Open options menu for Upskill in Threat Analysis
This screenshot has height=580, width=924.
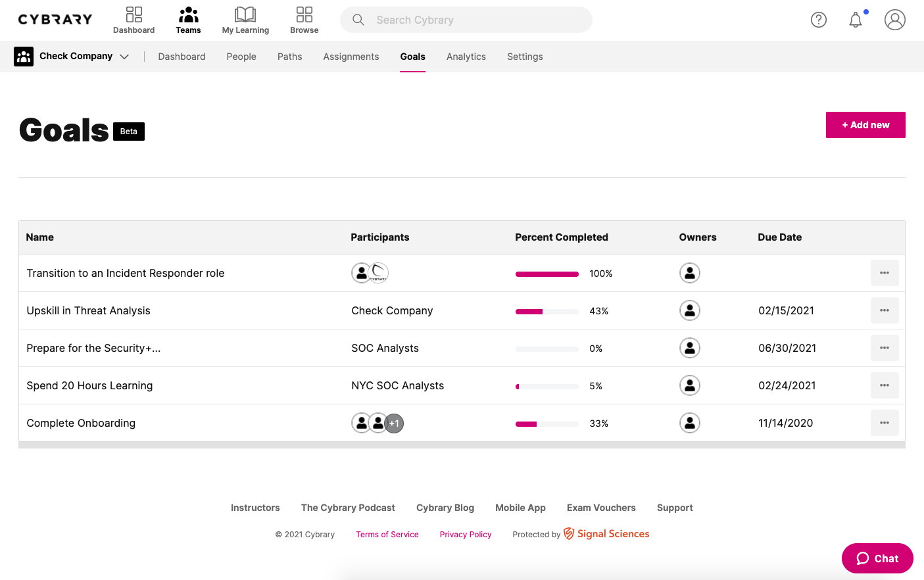tap(885, 310)
